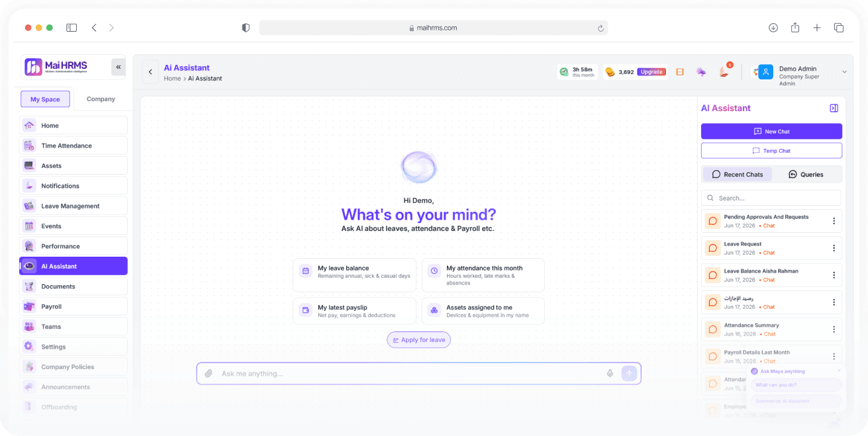Click the Teams sidebar icon
Image resolution: width=868 pixels, height=436 pixels.
[x=29, y=327]
